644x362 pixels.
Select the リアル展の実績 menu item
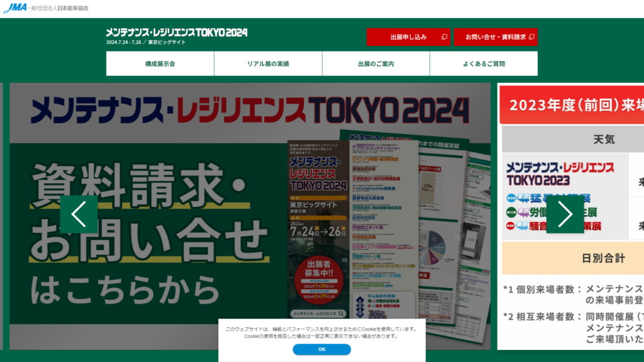(x=268, y=63)
